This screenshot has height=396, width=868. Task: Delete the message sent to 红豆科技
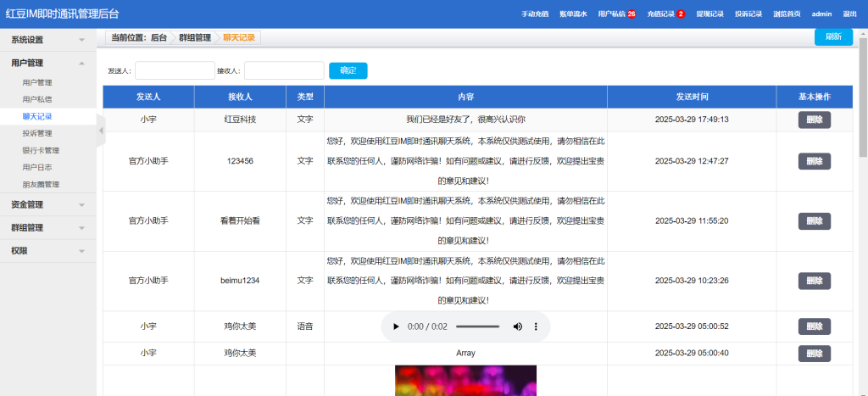click(x=814, y=120)
